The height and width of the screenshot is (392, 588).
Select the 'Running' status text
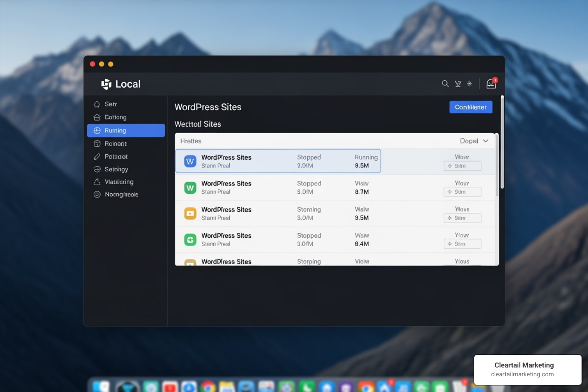click(x=366, y=157)
